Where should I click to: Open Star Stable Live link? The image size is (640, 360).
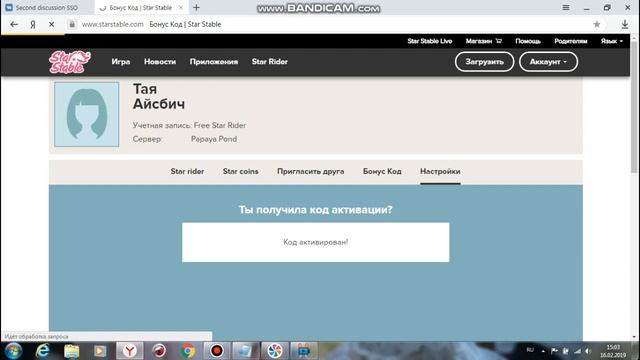pos(429,41)
